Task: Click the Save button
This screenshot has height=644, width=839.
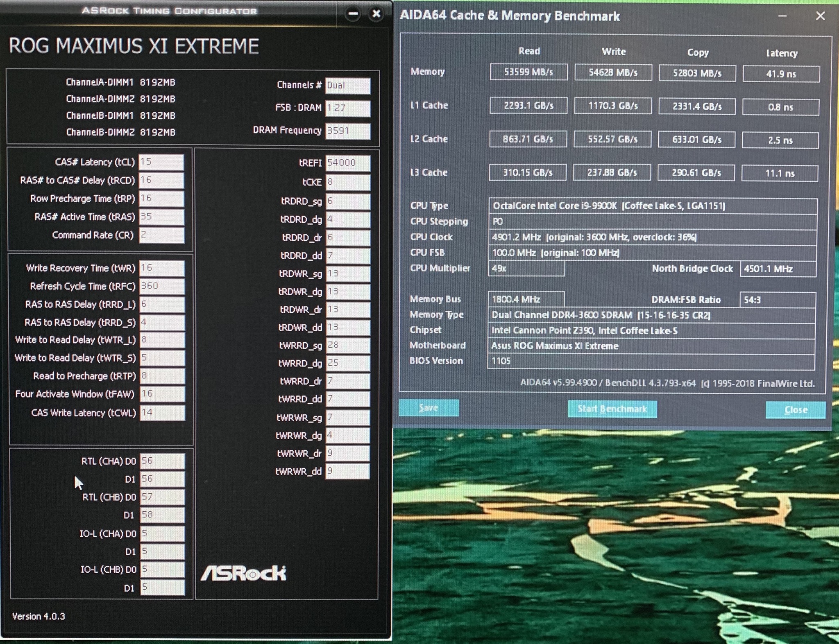Action: (429, 408)
